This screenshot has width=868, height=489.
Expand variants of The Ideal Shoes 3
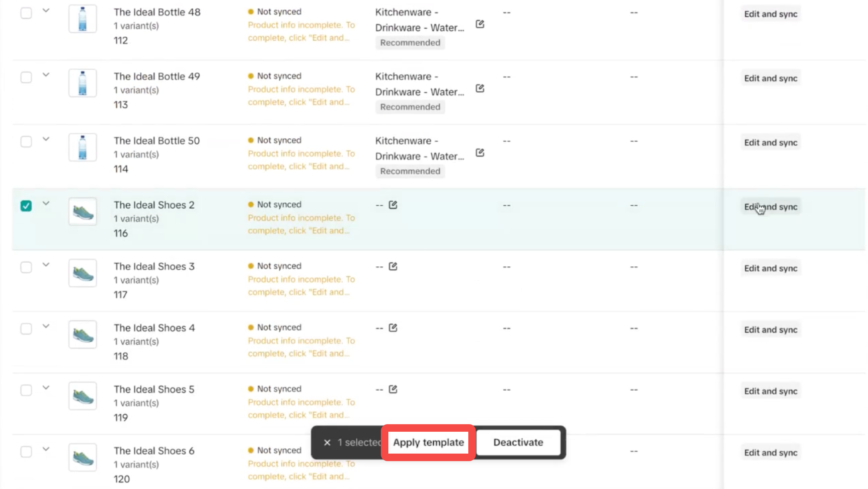(46, 264)
